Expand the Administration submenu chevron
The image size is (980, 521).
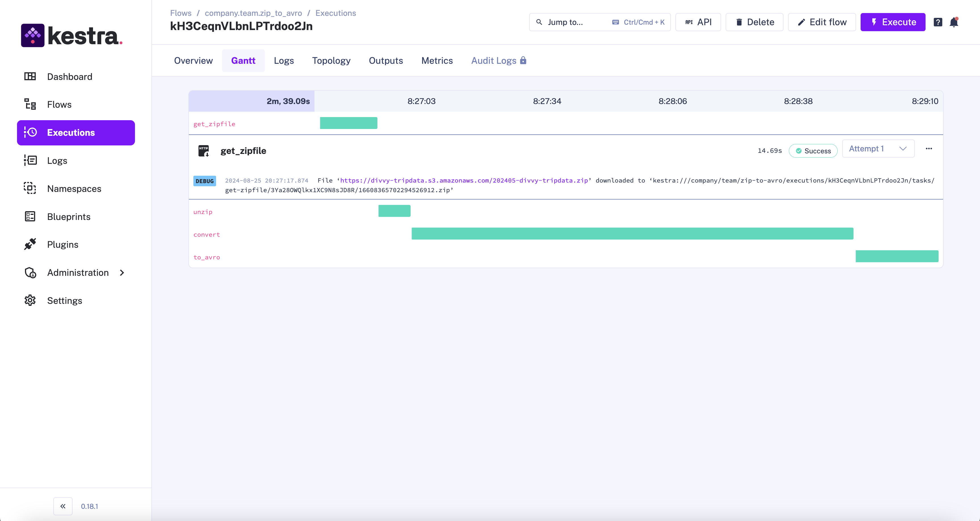click(x=122, y=272)
